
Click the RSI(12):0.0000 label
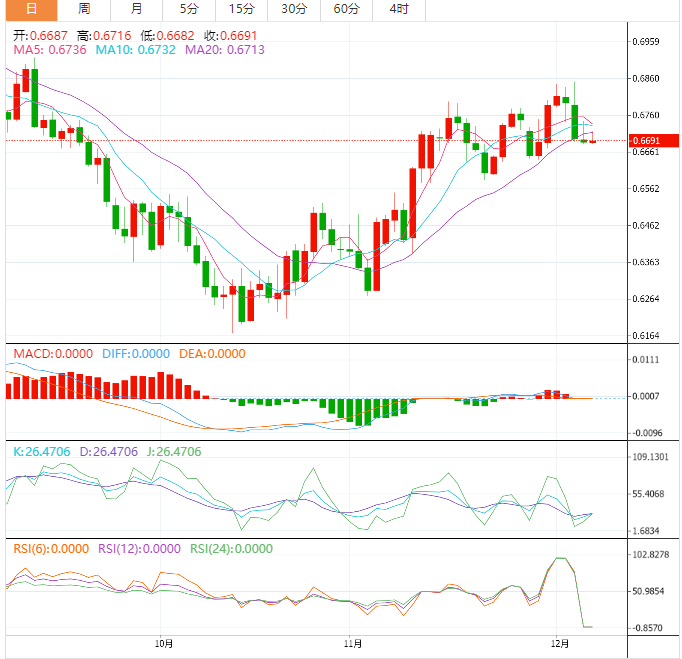[139, 549]
